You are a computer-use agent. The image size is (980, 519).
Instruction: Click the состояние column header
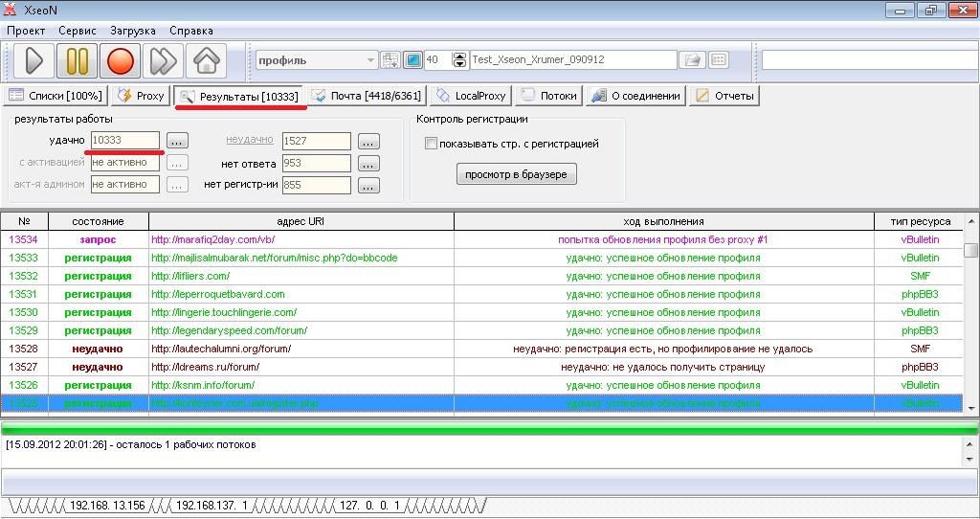point(99,221)
